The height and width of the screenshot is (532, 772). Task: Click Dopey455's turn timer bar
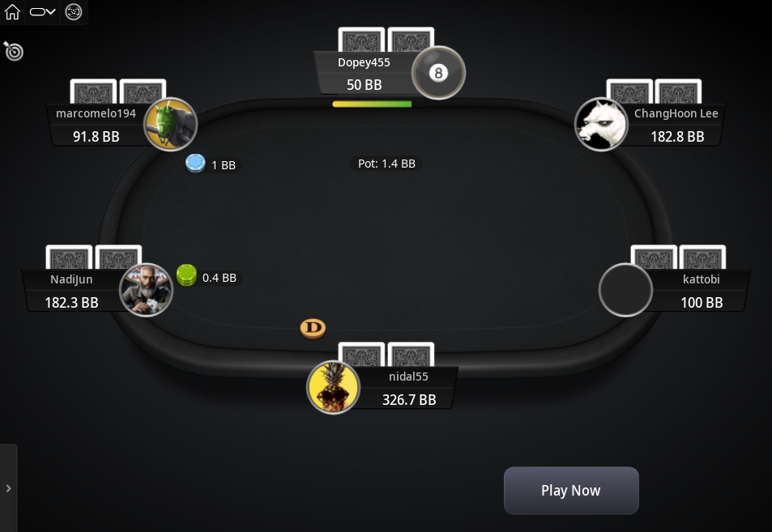coord(372,104)
